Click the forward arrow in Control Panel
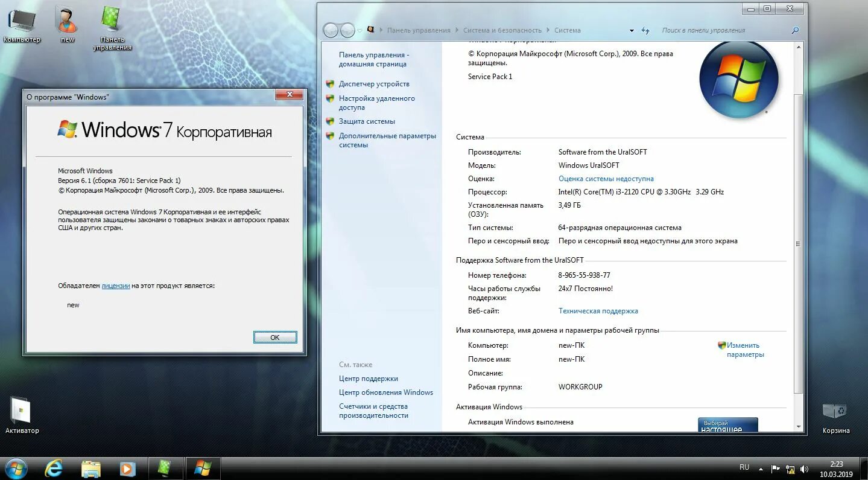868x480 pixels. 347,30
